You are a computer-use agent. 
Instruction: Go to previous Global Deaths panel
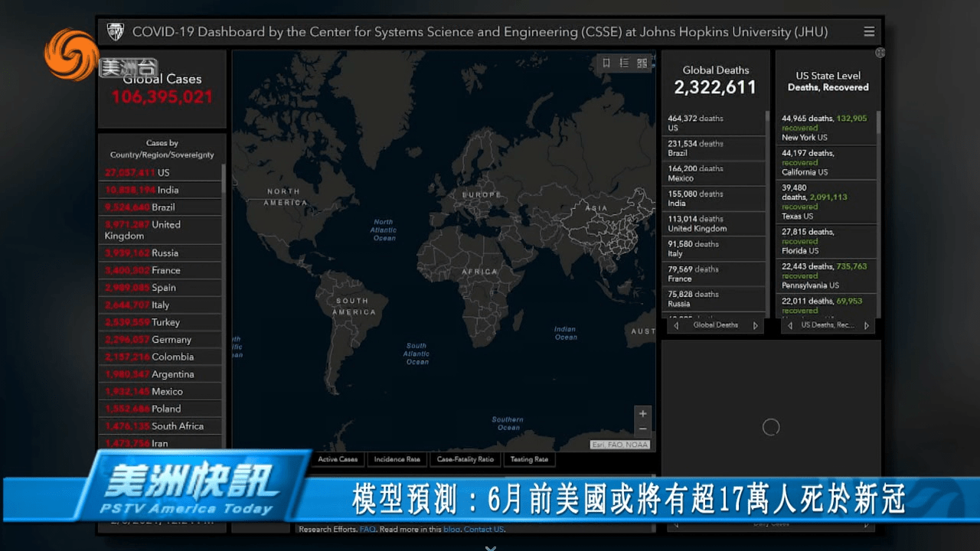676,325
